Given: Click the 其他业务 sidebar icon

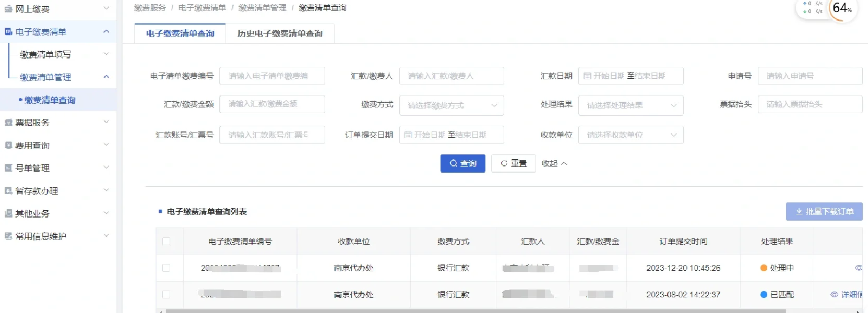Looking at the screenshot, I should point(8,213).
